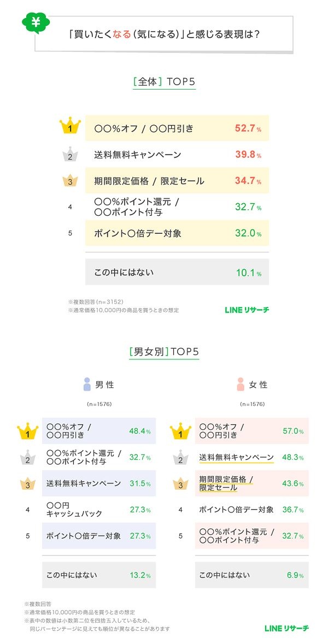Click the [男女別] TOP5 heading
328x644 pixels.
pos(164,352)
